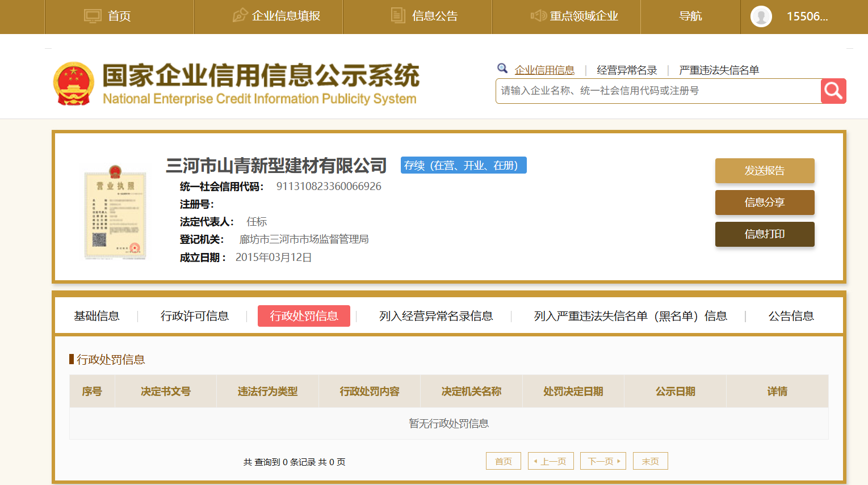
Task: Open the 列入经营异常名录信息 tab
Action: pyautogui.click(x=435, y=316)
